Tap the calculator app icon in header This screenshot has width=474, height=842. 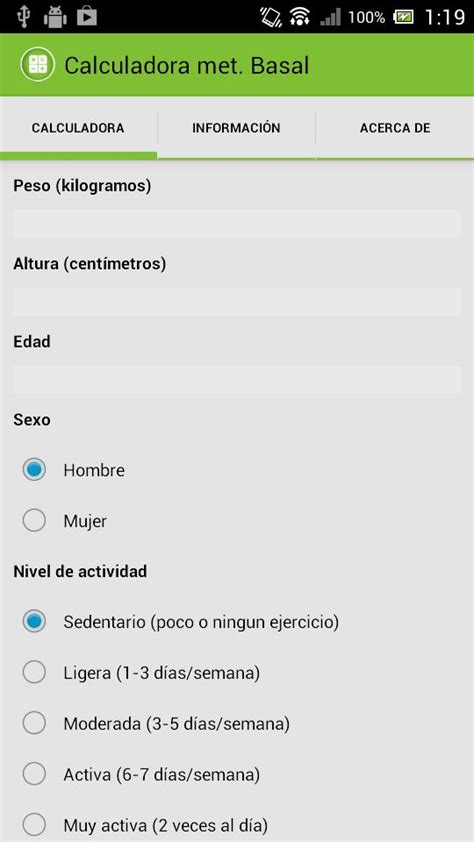coord(38,65)
